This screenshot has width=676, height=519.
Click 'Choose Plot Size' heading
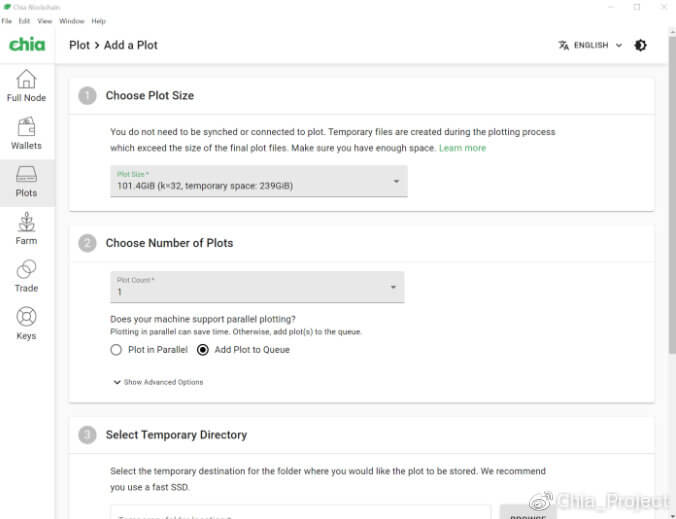point(150,95)
